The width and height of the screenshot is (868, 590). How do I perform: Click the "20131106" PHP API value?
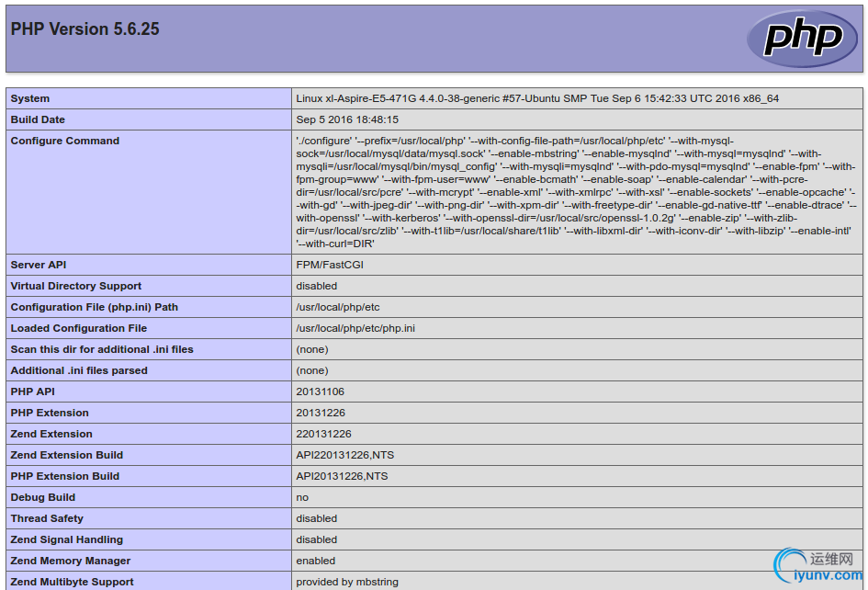pyautogui.click(x=320, y=391)
